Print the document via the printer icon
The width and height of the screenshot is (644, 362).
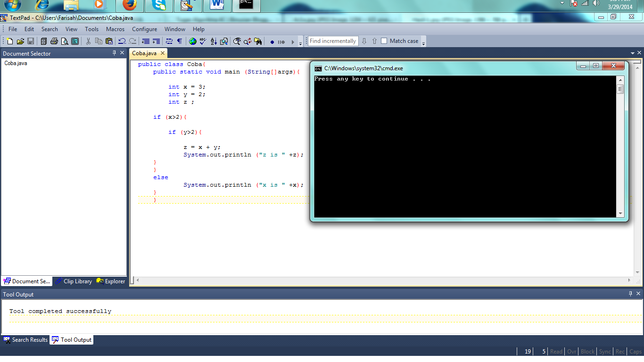pyautogui.click(x=54, y=41)
